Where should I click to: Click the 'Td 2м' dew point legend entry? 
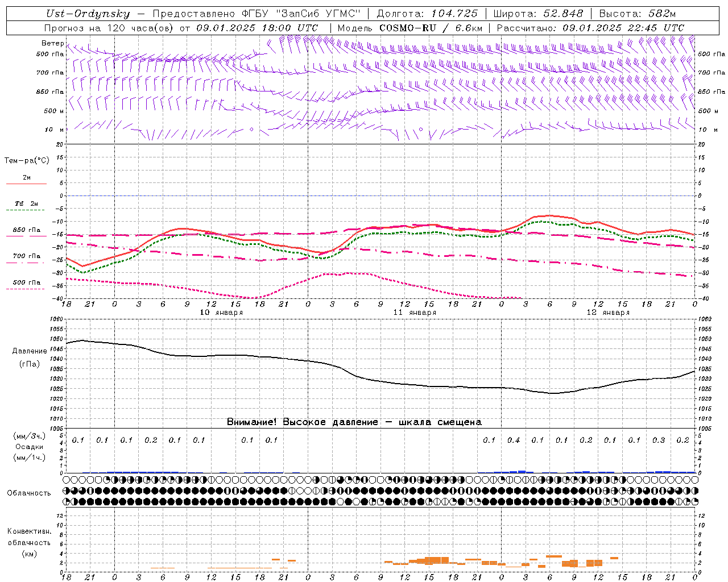[x=27, y=203]
